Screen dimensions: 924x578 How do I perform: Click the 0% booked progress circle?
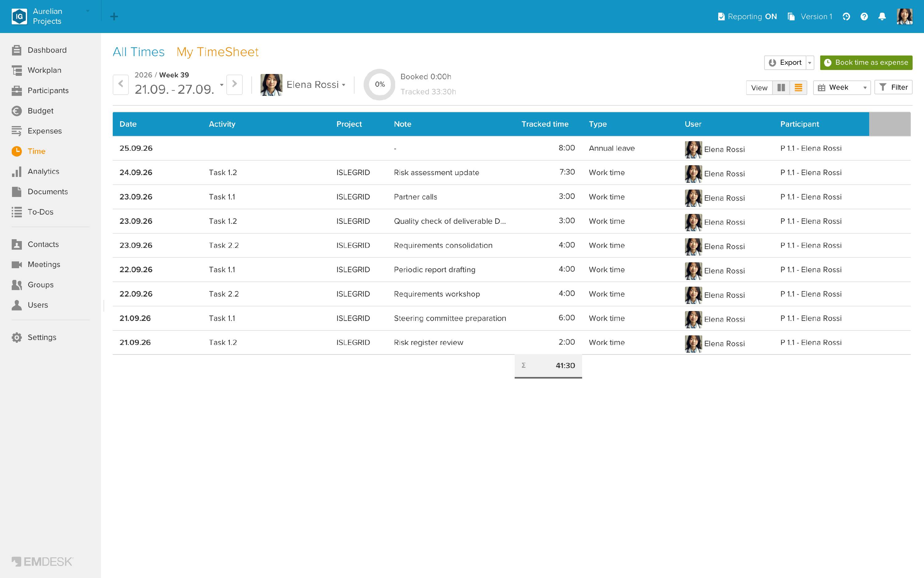379,84
